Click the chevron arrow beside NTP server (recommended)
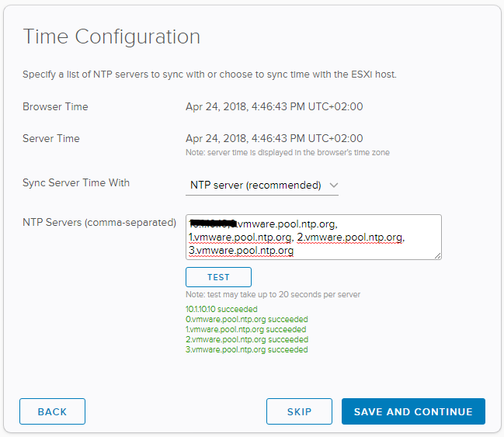The height and width of the screenshot is (437, 504). click(334, 186)
